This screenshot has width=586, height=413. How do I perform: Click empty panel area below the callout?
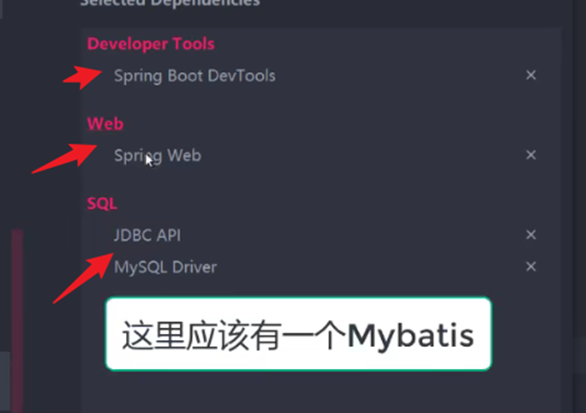pos(320,392)
